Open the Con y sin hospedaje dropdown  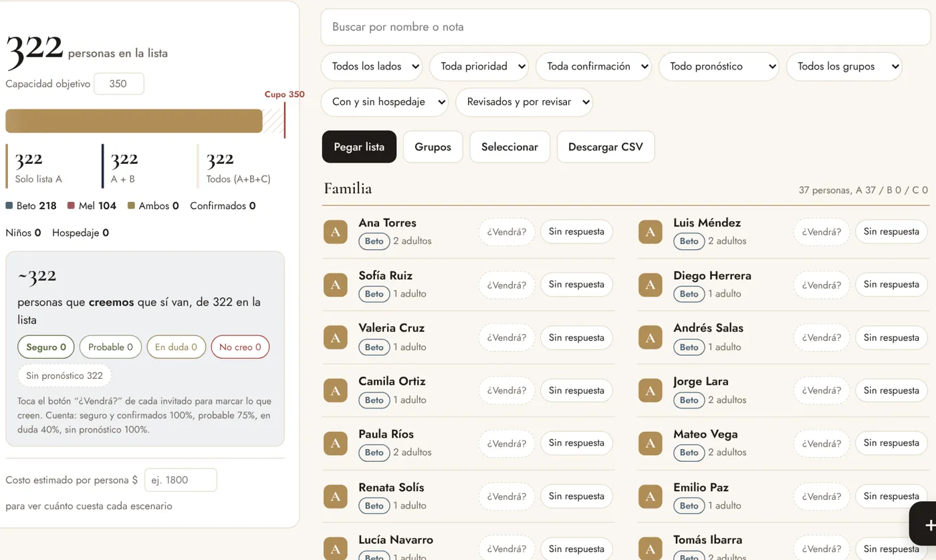tap(385, 102)
